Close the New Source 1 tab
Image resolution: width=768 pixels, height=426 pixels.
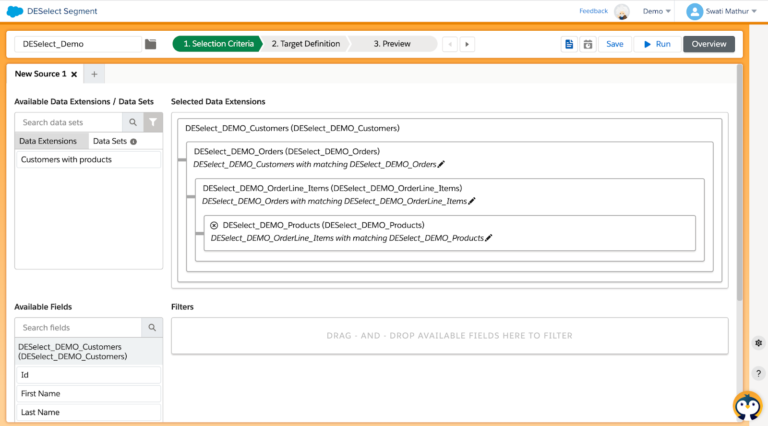coord(73,74)
